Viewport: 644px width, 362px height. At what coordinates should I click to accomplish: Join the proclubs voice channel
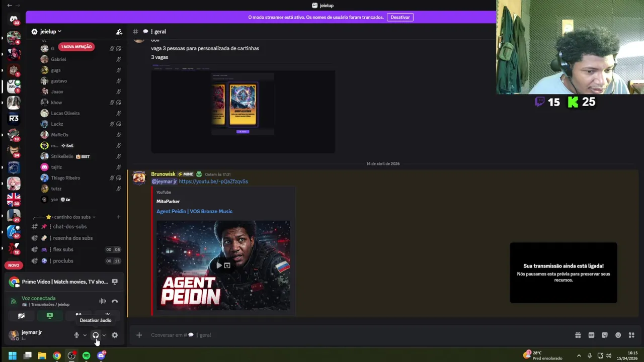(x=75, y=261)
